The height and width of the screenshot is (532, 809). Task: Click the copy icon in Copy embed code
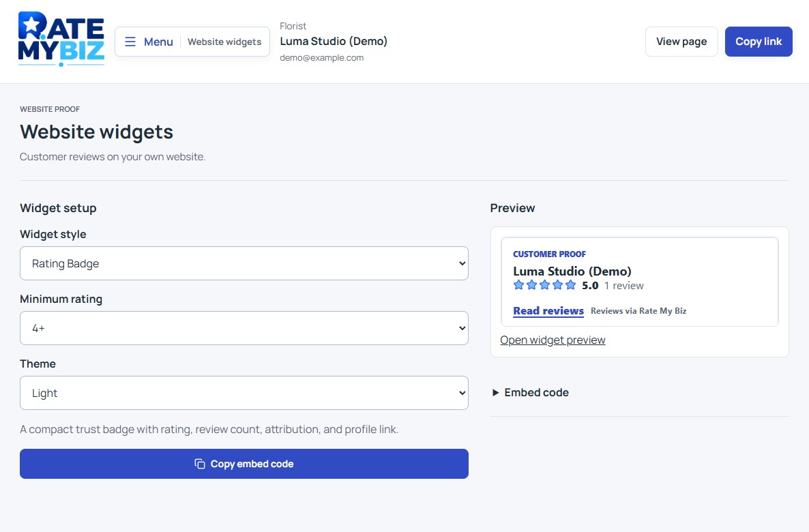[200, 464]
